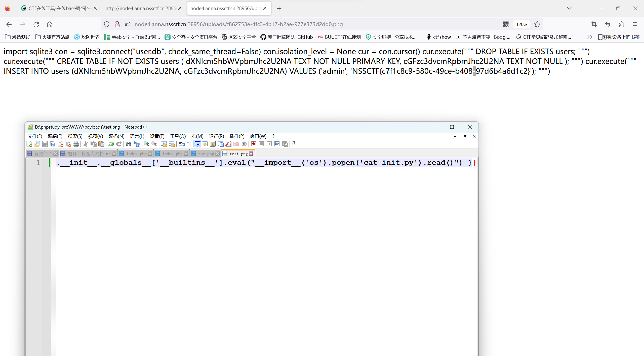Open the 视图(V) menu
Image resolution: width=644 pixels, height=356 pixels.
(x=96, y=136)
